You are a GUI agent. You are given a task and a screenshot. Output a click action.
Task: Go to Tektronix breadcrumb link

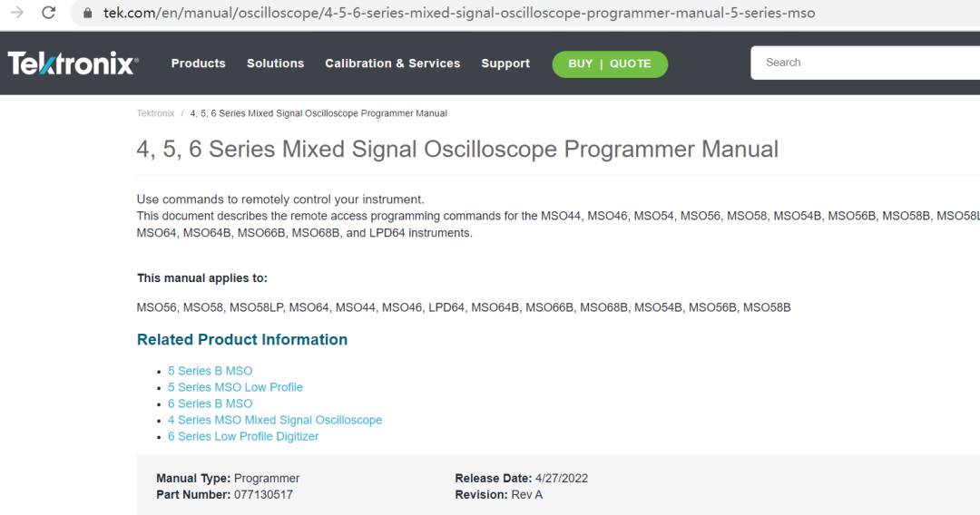[155, 113]
